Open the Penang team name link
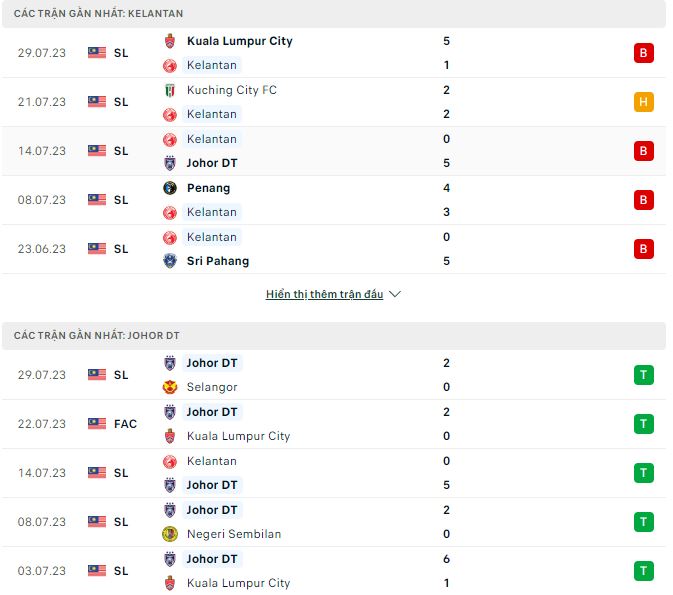 coord(208,188)
